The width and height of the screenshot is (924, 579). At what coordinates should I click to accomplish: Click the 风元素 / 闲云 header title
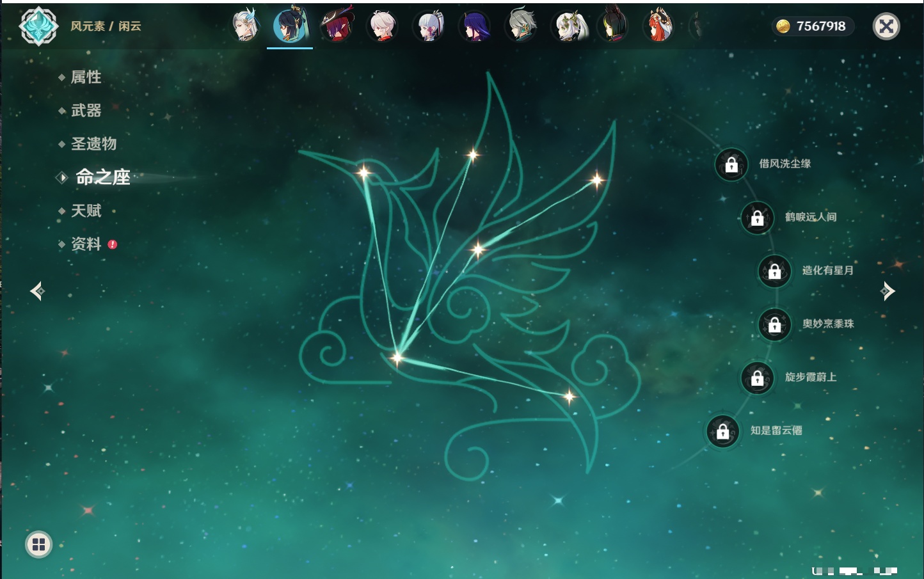[x=106, y=26]
